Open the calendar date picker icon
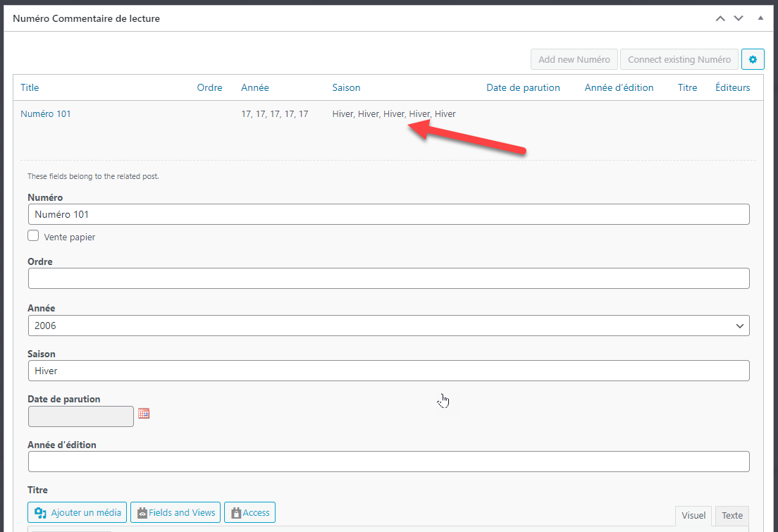Viewport: 778px width, 532px height. [x=144, y=414]
